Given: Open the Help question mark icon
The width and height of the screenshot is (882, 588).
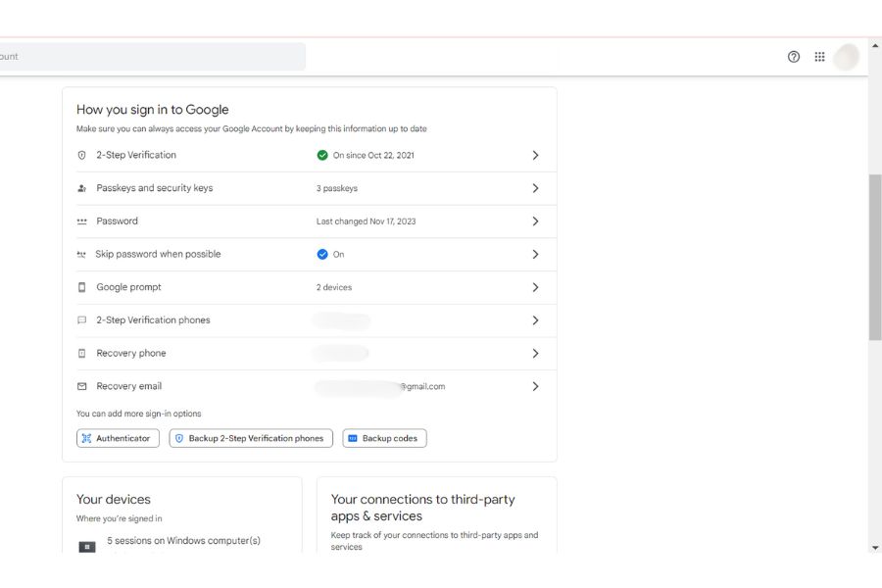Looking at the screenshot, I should [x=794, y=57].
